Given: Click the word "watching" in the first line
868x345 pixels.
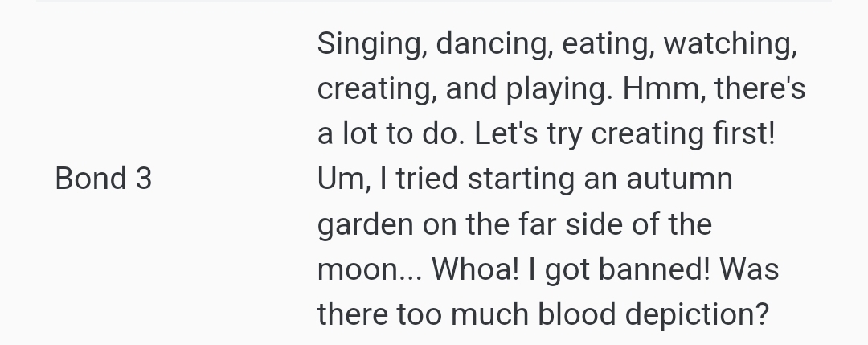Looking at the screenshot, I should [x=730, y=44].
